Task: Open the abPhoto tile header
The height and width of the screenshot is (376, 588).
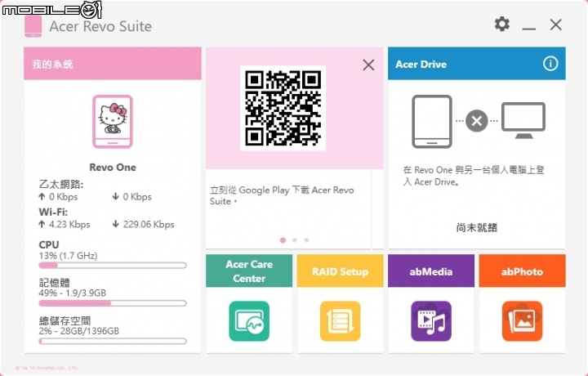Action: [523, 271]
